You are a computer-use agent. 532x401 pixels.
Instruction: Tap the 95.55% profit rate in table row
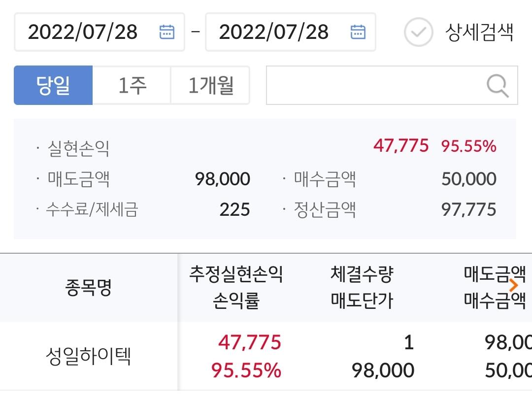tap(246, 370)
